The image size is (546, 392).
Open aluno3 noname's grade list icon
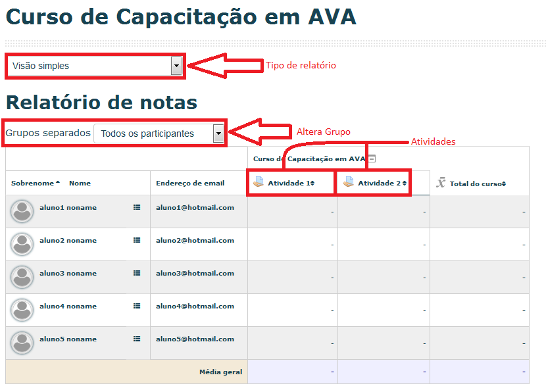(137, 273)
